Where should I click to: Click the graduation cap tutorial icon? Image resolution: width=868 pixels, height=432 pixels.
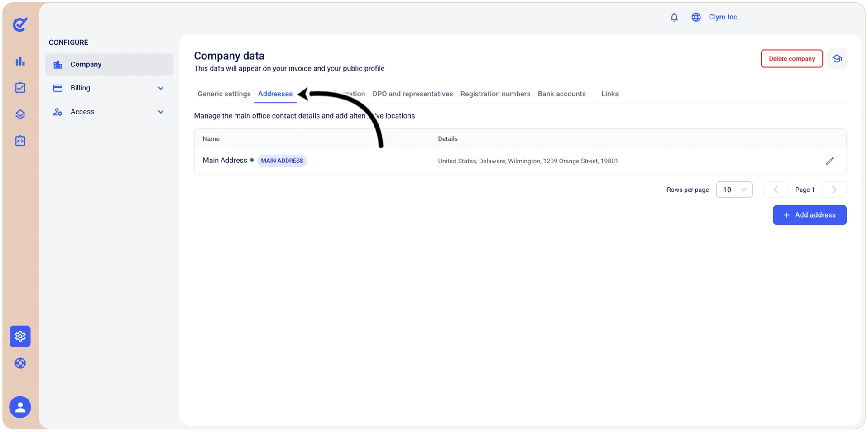click(x=837, y=59)
